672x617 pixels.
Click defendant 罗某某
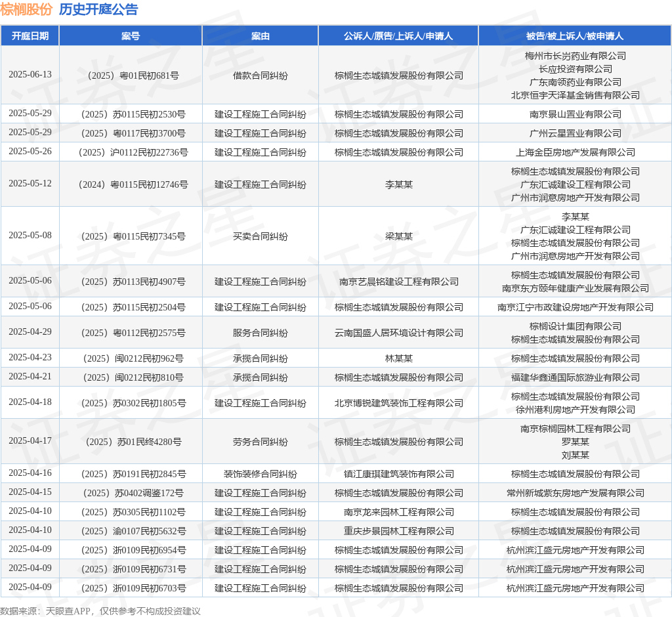(x=575, y=442)
